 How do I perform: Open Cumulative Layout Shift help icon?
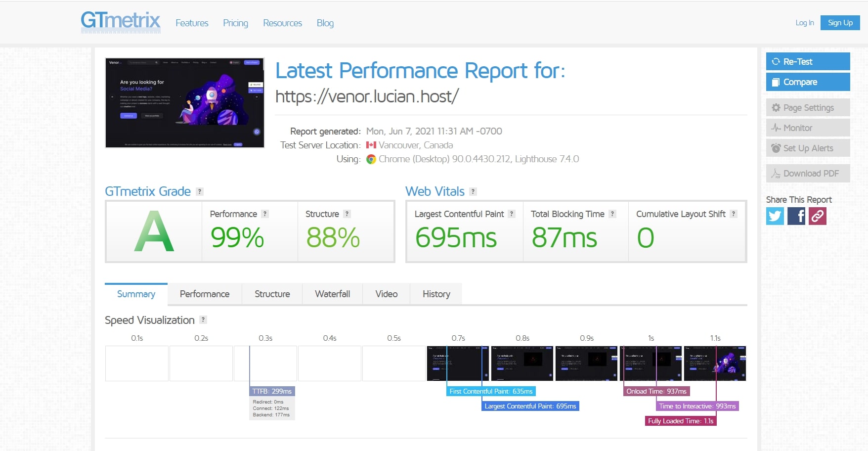[734, 214]
